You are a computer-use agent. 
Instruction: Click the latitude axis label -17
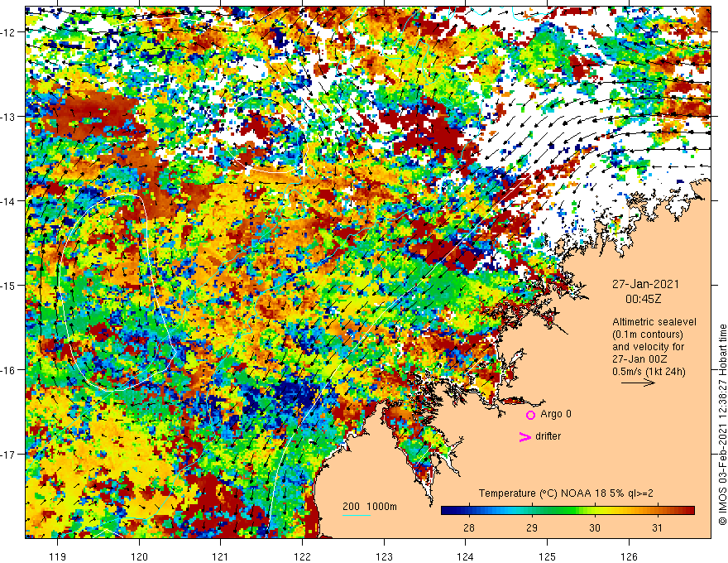(8, 455)
